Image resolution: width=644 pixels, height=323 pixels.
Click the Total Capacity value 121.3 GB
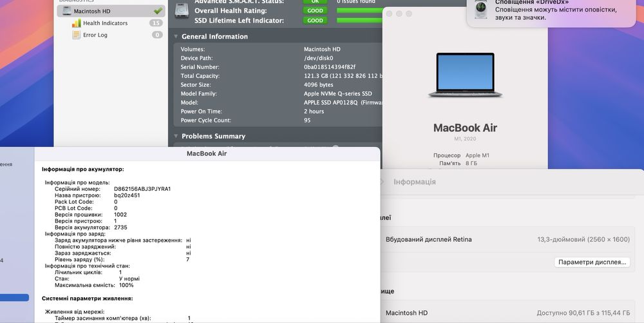click(343, 76)
